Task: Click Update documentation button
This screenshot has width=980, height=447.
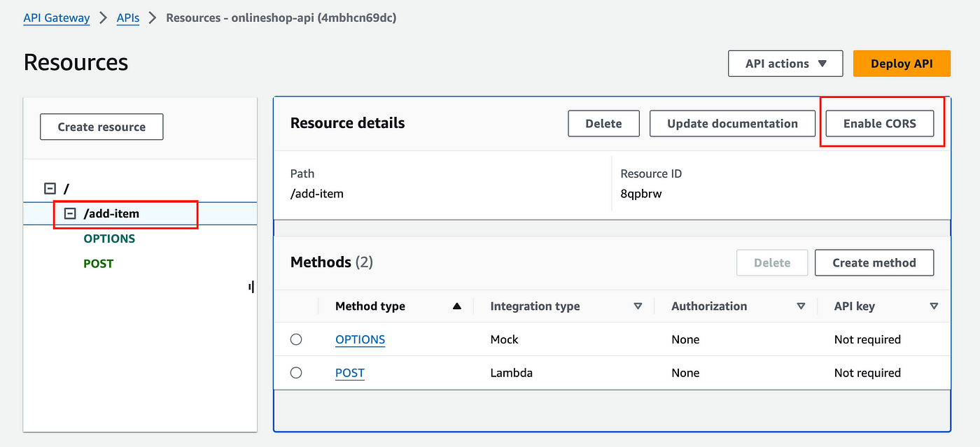Action: click(x=732, y=124)
